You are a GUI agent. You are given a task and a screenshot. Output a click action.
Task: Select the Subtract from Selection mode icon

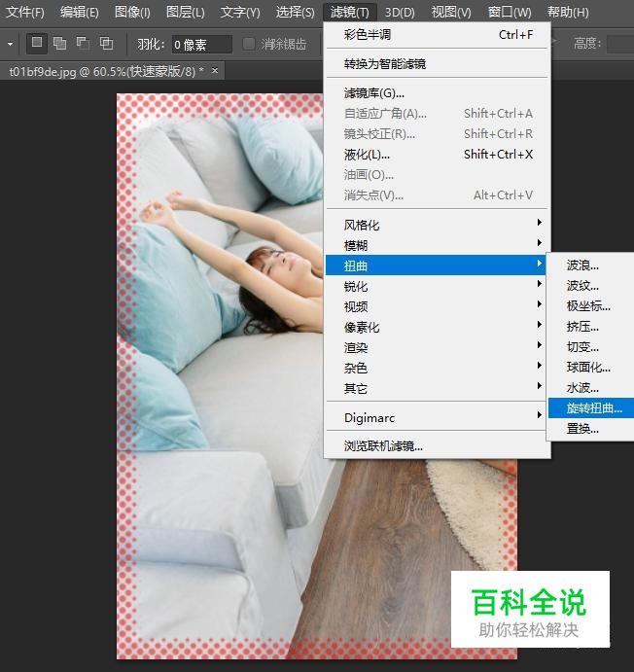[x=83, y=44]
